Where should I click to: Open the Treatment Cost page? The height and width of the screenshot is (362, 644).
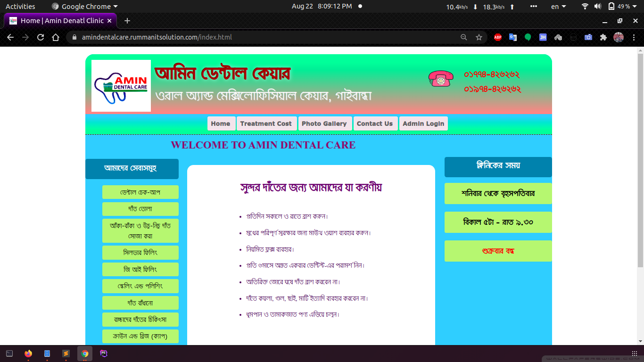click(x=266, y=123)
